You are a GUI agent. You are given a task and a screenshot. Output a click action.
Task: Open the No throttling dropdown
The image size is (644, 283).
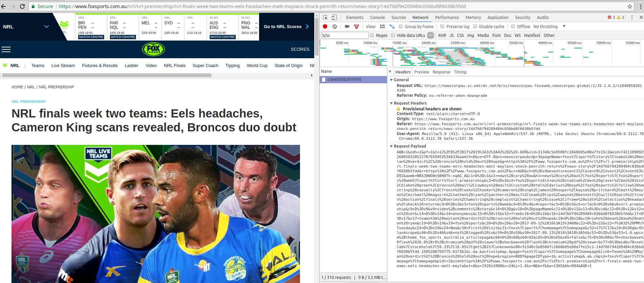pos(549,26)
